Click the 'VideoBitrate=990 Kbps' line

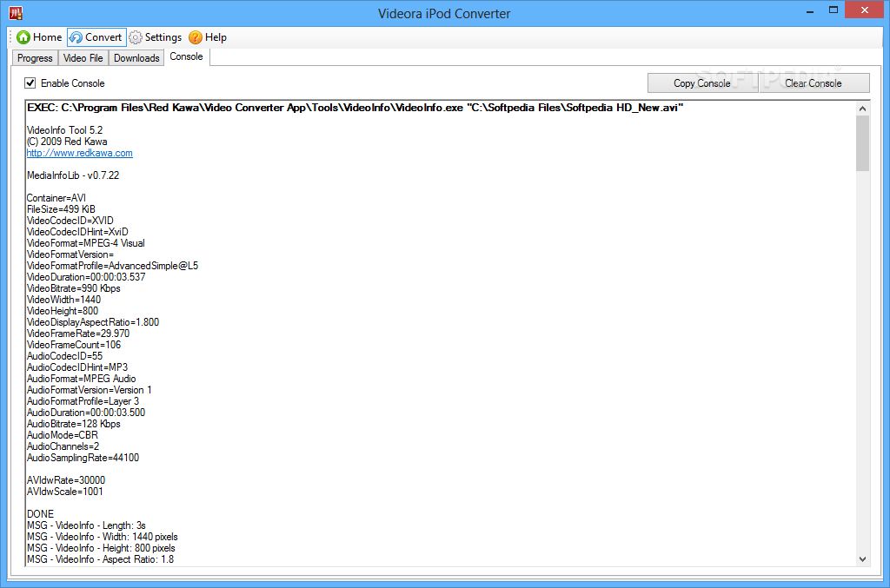(x=73, y=288)
